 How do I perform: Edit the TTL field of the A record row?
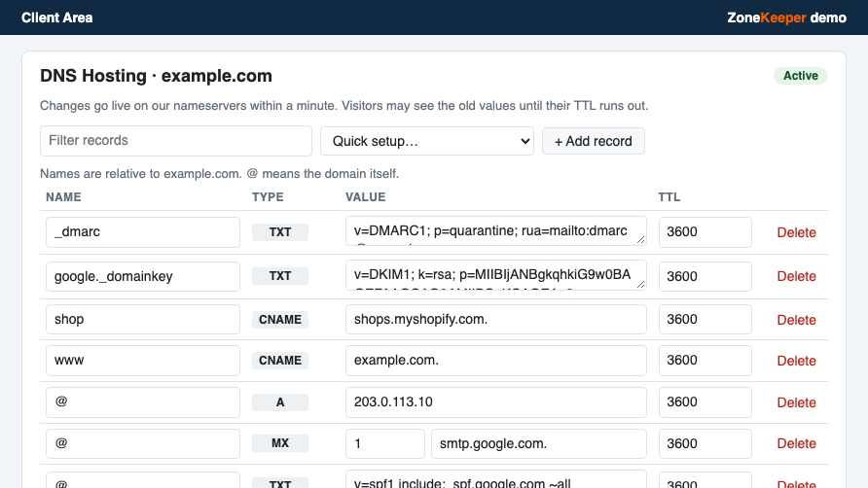705,402
